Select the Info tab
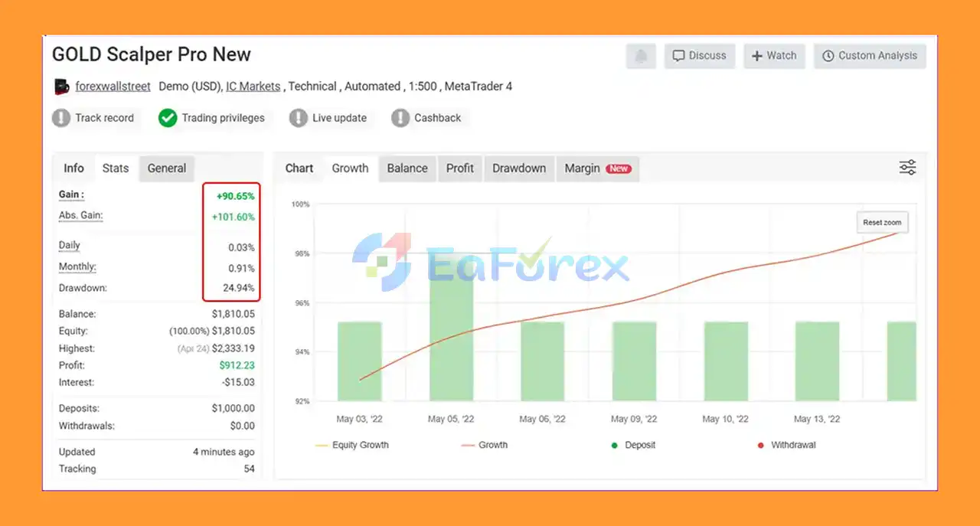This screenshot has width=980, height=526. coord(73,168)
